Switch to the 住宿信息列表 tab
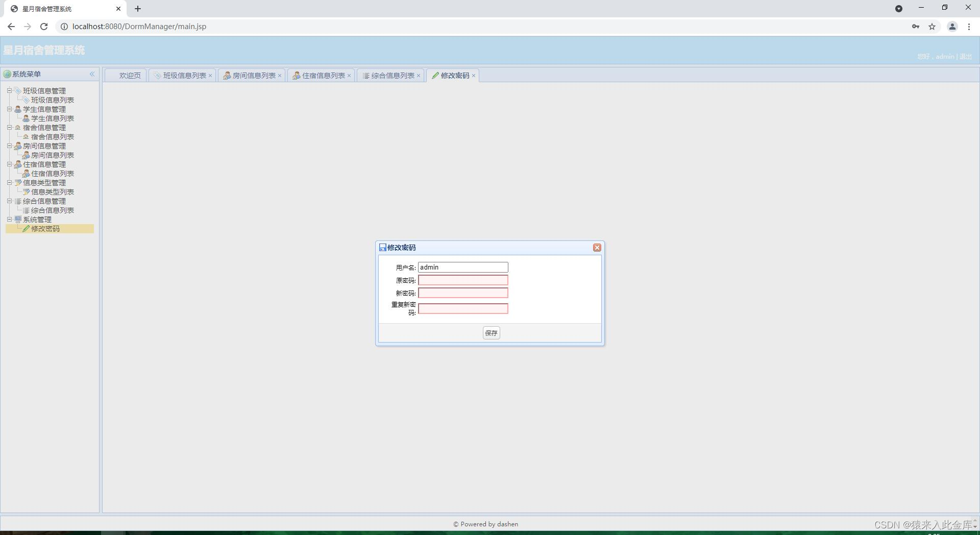The image size is (980, 535). pos(320,76)
